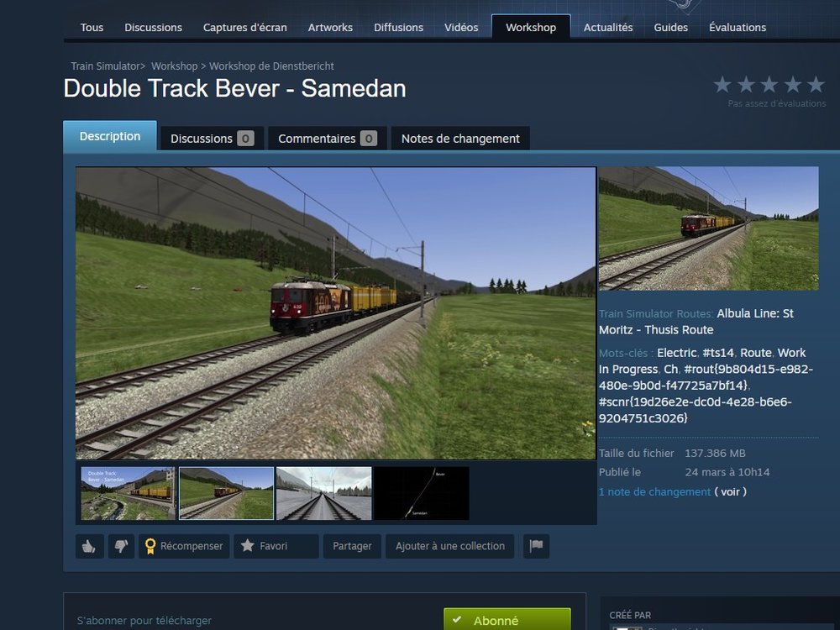Open the Guides tab
The image size is (840, 630).
point(670,28)
